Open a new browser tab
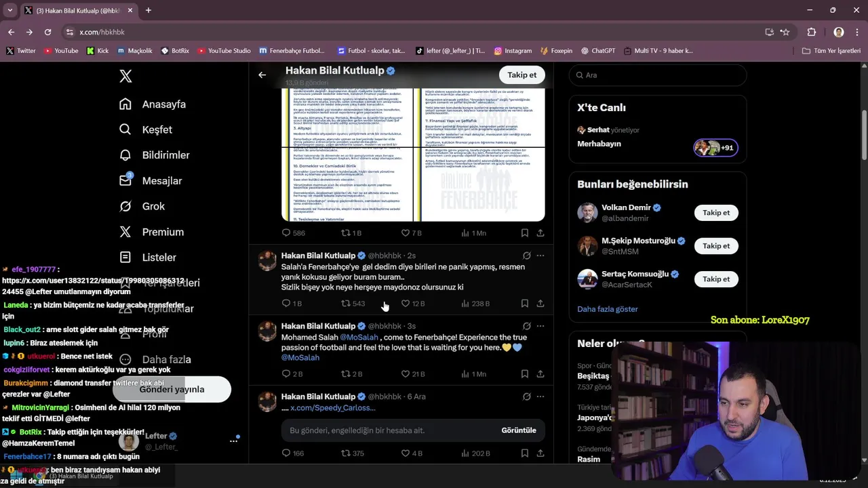Viewport: 868px width, 488px height. 149,10
